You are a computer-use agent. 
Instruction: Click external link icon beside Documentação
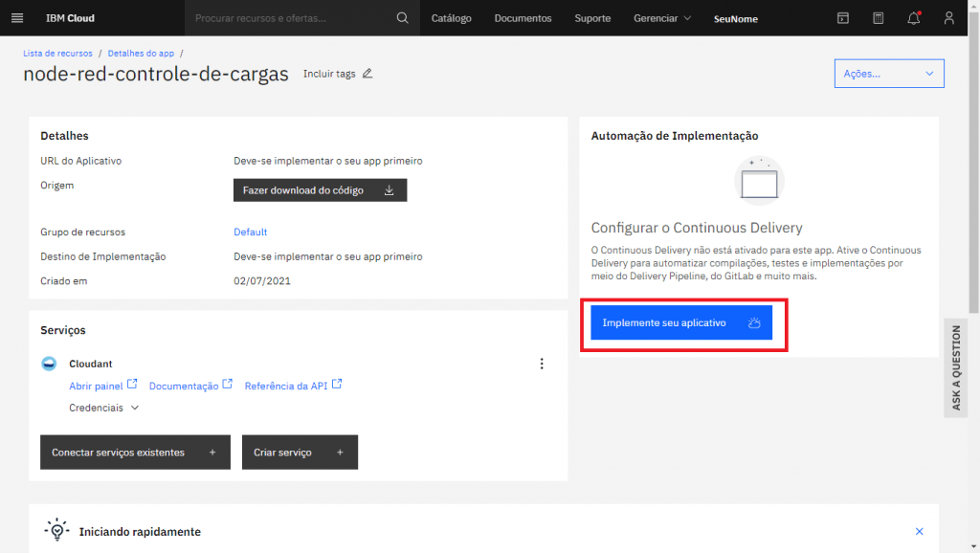(x=228, y=385)
